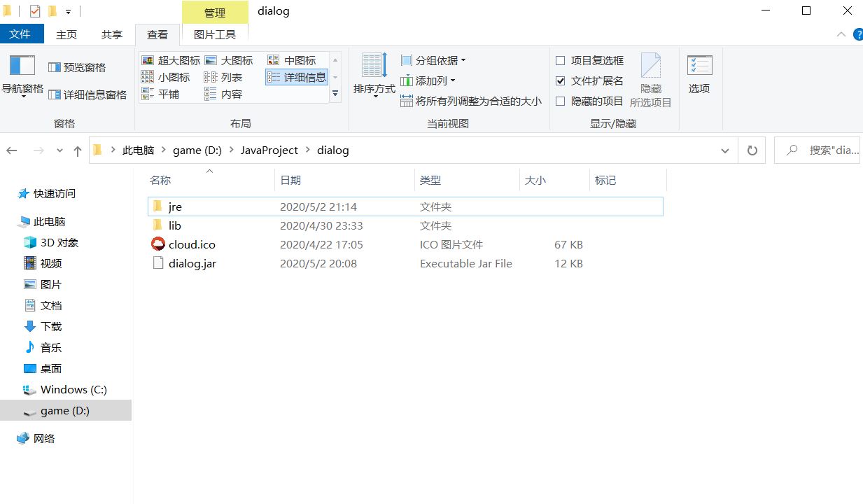Switch to the 主页 (Home) tab
863x504 pixels.
pyautogui.click(x=66, y=34)
